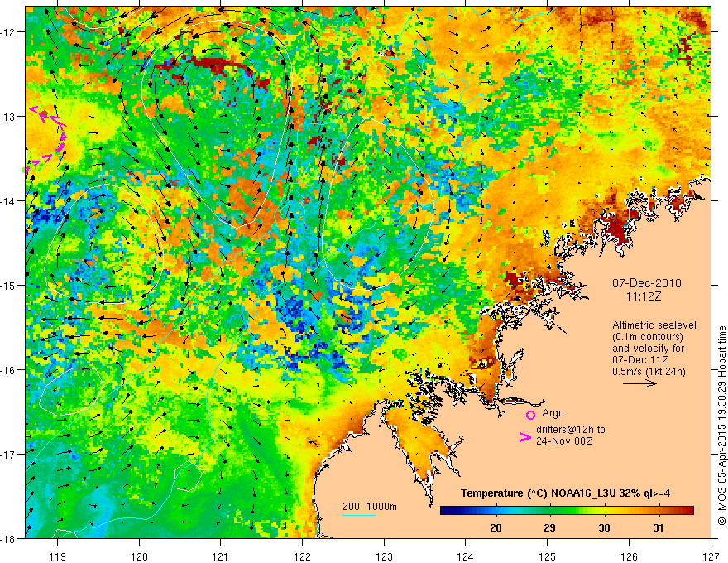Click the temperature color bar
The height and width of the screenshot is (563, 728).
pyautogui.click(x=567, y=510)
